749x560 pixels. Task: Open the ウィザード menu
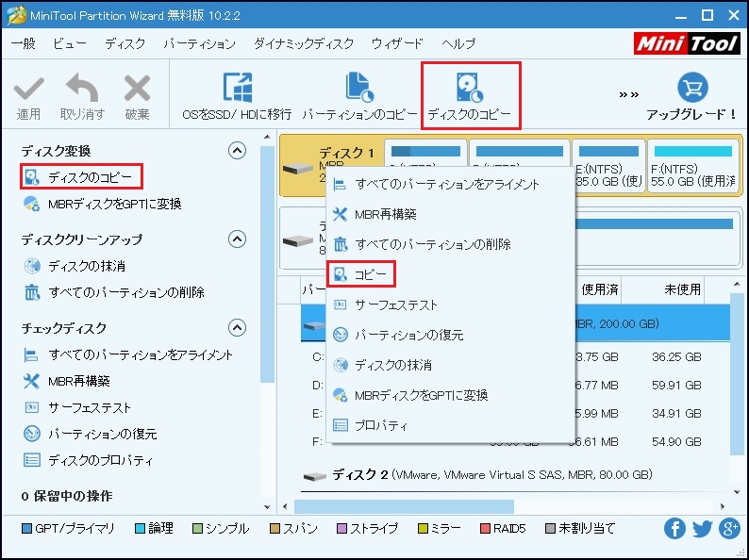[397, 43]
